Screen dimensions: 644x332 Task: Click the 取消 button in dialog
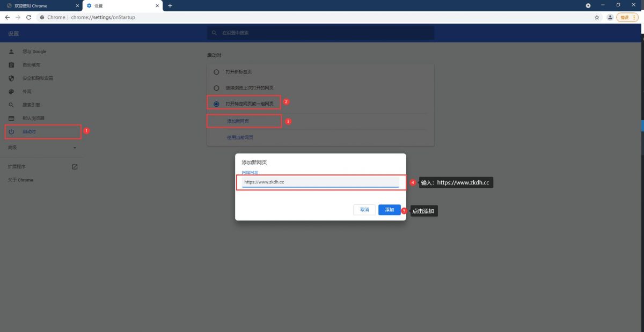(x=364, y=210)
